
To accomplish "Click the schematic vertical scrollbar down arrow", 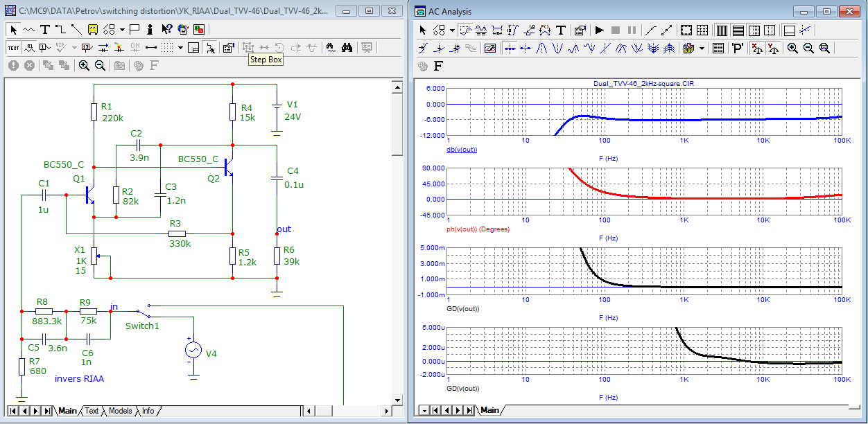I will (x=397, y=398).
